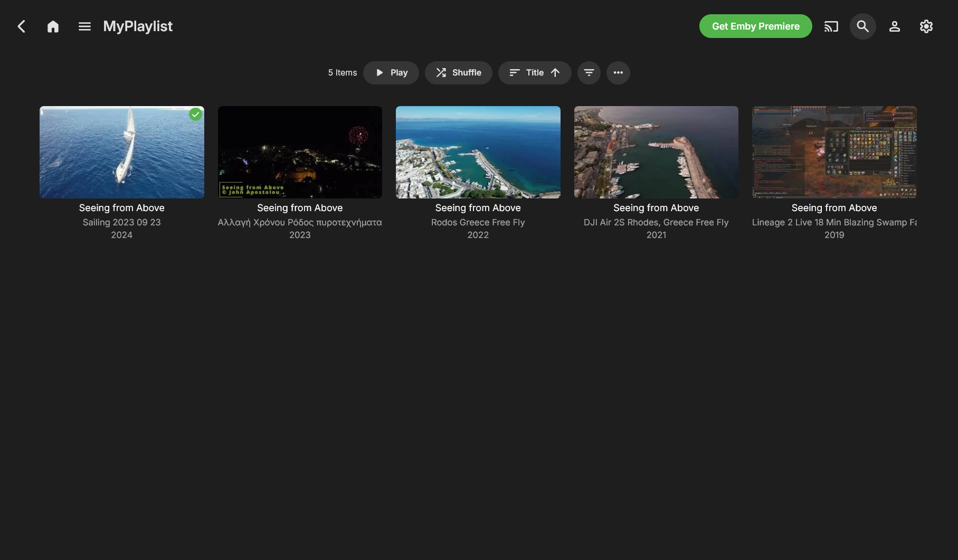958x560 pixels.
Task: Open the settings gear icon
Action: click(x=926, y=26)
